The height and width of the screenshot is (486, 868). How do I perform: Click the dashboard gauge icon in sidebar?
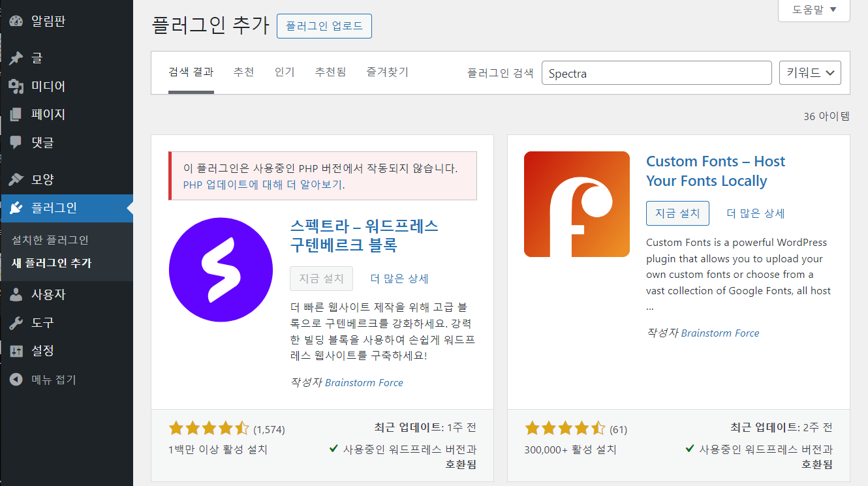click(16, 21)
